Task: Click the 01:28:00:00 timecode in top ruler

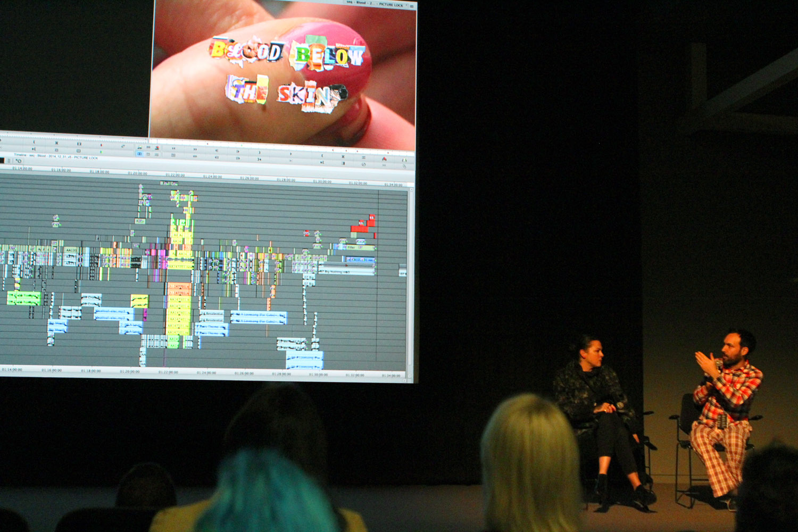Action: pos(286,180)
